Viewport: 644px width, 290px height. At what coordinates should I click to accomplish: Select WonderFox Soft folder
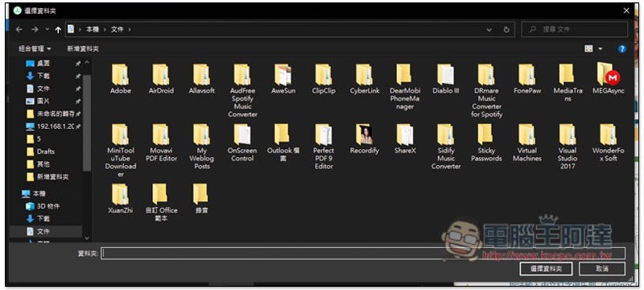pos(609,143)
